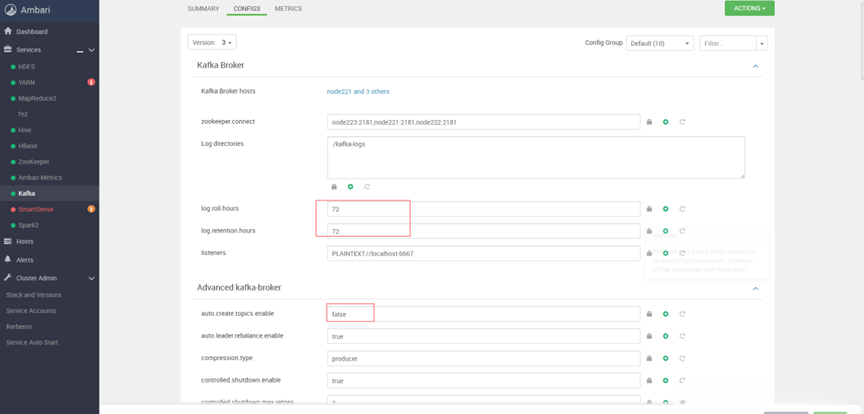Open the node221 and 3 others link
Viewport: 864px width, 414px height.
coord(358,91)
